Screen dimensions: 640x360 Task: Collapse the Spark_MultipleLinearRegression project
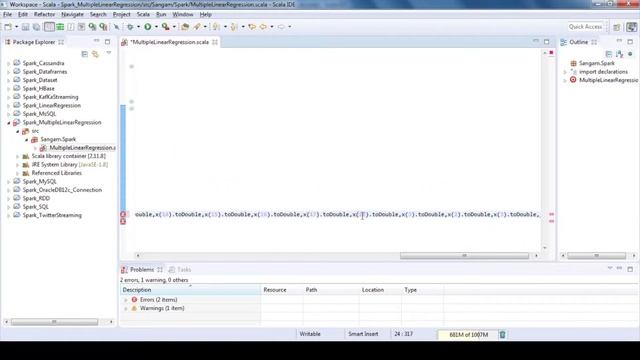9,123
